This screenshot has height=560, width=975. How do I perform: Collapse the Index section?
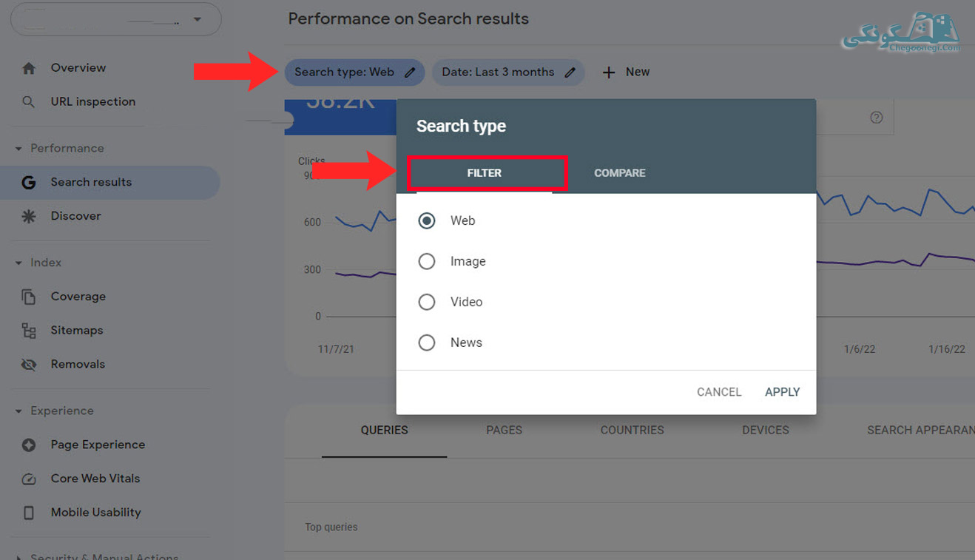pyautogui.click(x=18, y=263)
